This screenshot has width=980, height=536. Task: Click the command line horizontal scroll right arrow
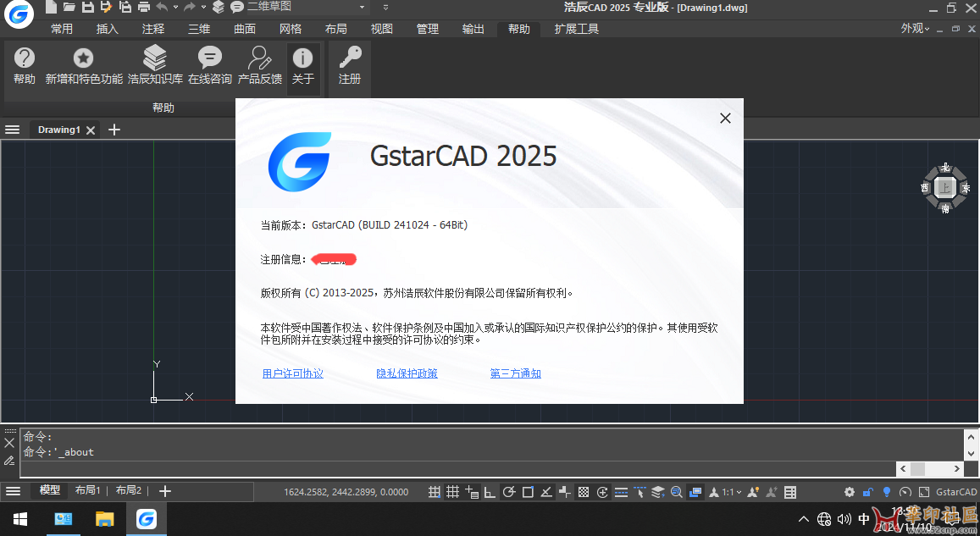pyautogui.click(x=957, y=468)
